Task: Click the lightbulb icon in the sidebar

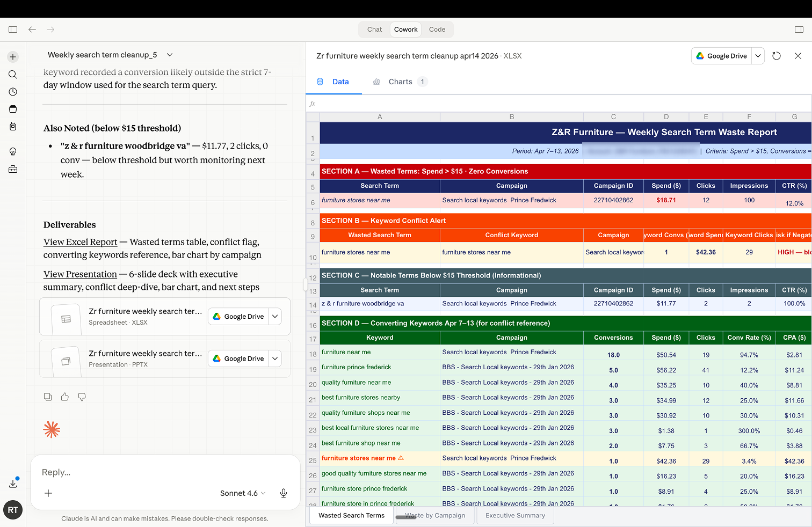Action: 13,151
